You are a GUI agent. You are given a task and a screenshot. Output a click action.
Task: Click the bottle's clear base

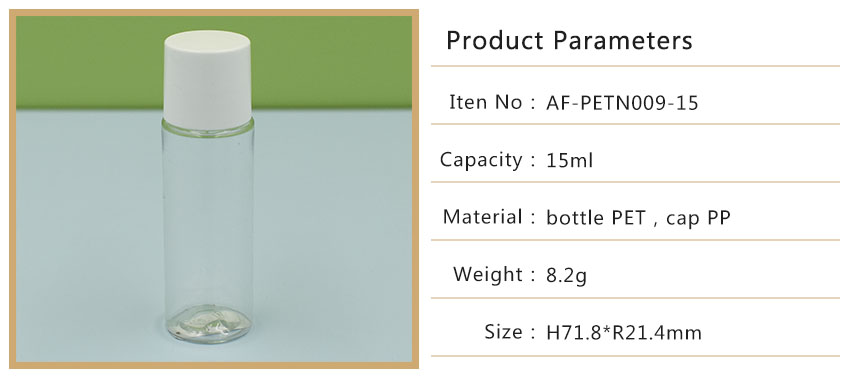pyautogui.click(x=208, y=324)
